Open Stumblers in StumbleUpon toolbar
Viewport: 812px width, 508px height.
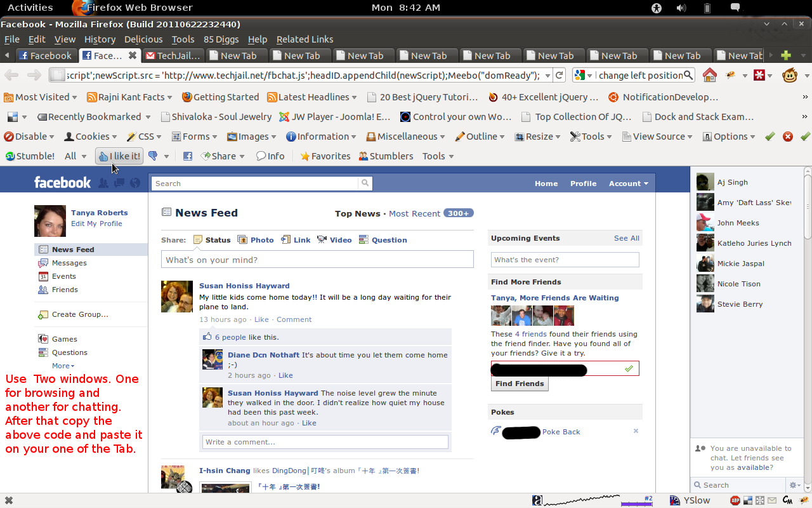tap(386, 156)
